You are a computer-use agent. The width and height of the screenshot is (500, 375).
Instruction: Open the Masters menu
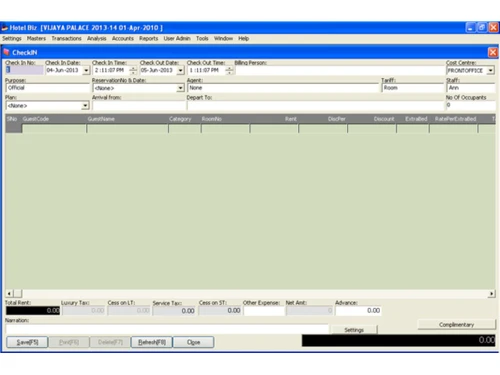click(36, 38)
